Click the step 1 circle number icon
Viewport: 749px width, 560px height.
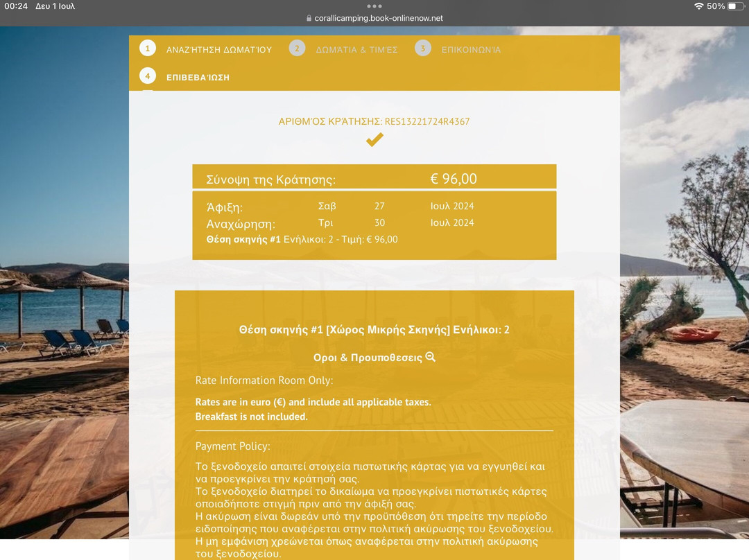147,49
